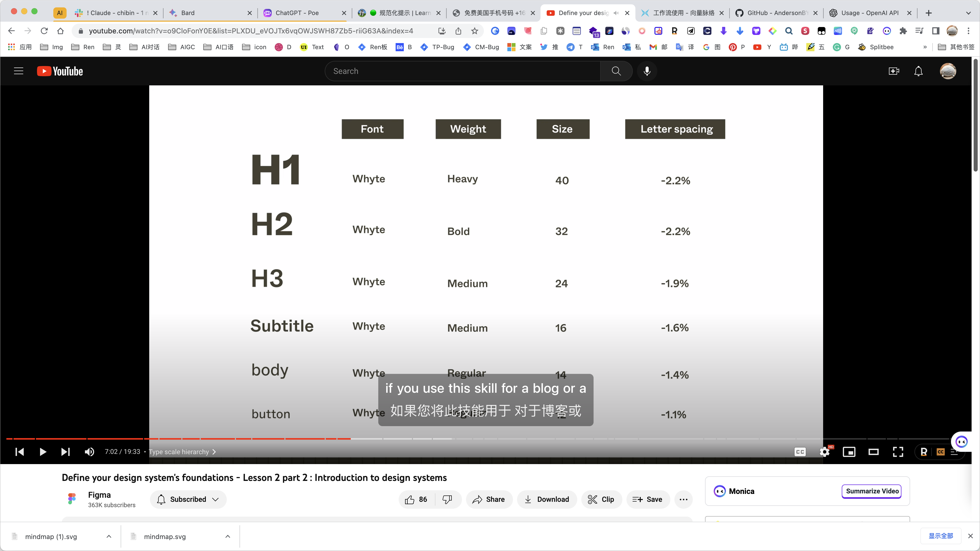Skip to the next video
Image resolution: width=980 pixels, height=551 pixels.
coord(66,452)
